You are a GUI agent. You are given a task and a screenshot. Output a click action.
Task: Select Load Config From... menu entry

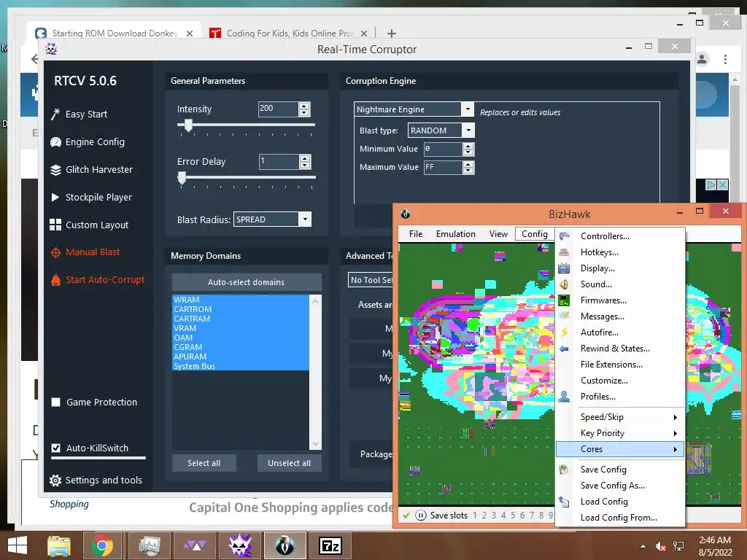(620, 518)
